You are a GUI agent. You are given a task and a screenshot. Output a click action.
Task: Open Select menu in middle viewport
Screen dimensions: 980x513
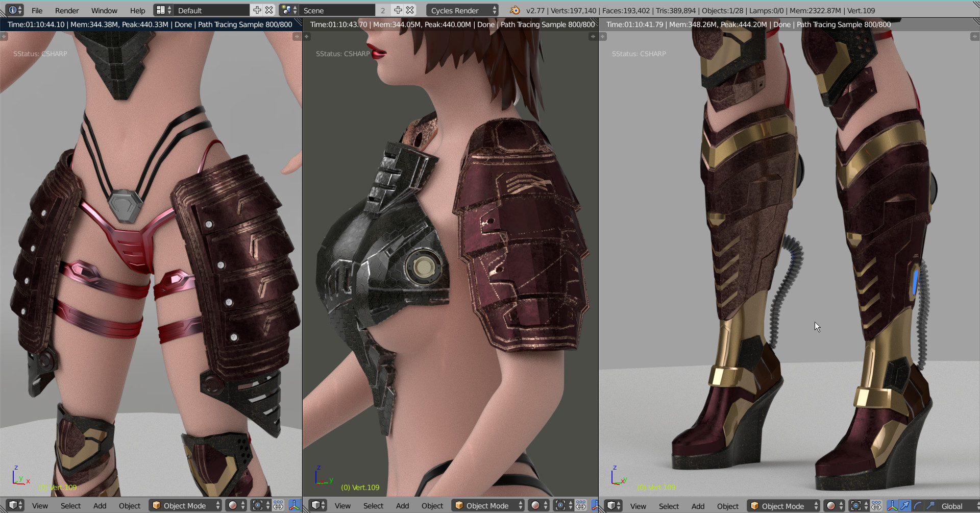tap(373, 505)
